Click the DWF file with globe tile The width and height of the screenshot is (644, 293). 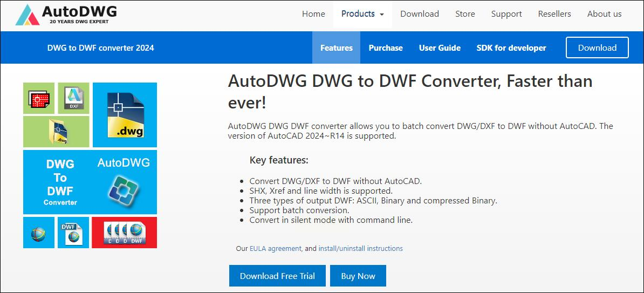click(73, 233)
